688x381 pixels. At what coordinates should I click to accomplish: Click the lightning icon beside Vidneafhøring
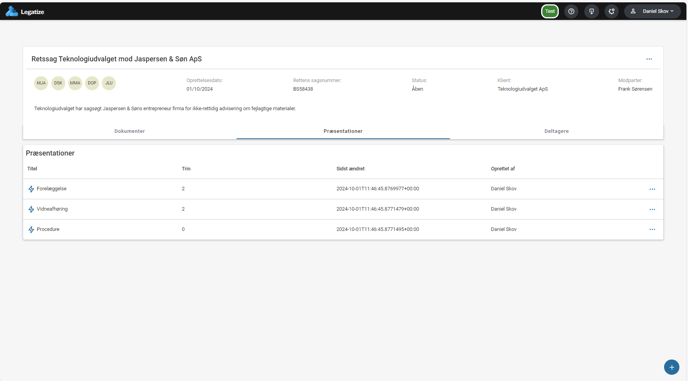31,209
